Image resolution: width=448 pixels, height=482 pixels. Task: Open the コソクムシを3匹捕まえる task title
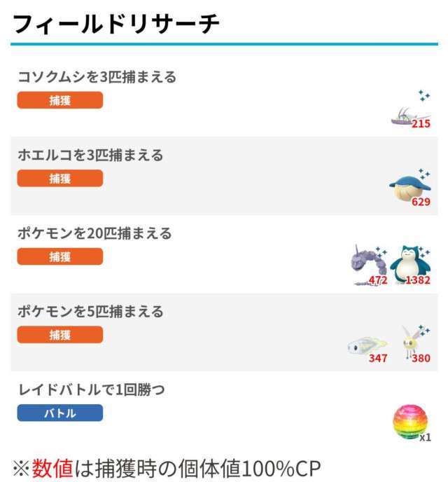coord(97,77)
